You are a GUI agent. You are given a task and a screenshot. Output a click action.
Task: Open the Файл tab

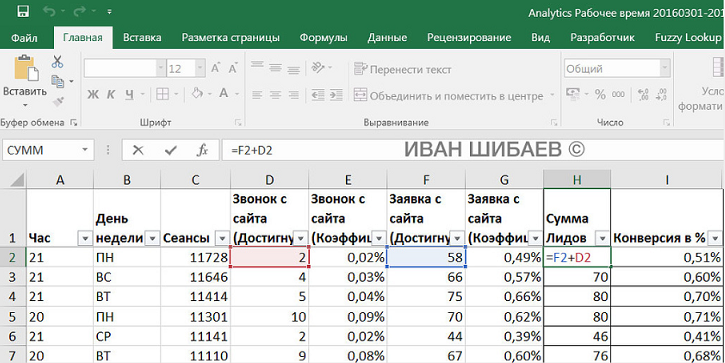pyautogui.click(x=24, y=38)
